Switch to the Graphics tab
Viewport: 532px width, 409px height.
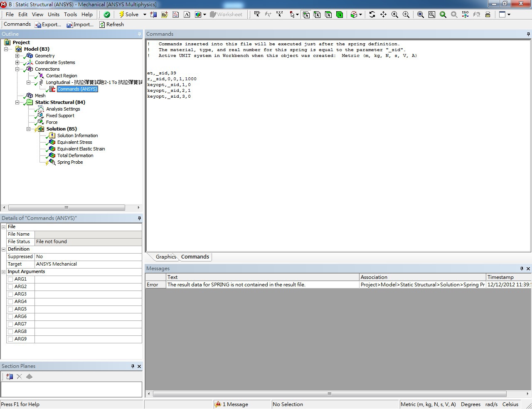165,257
